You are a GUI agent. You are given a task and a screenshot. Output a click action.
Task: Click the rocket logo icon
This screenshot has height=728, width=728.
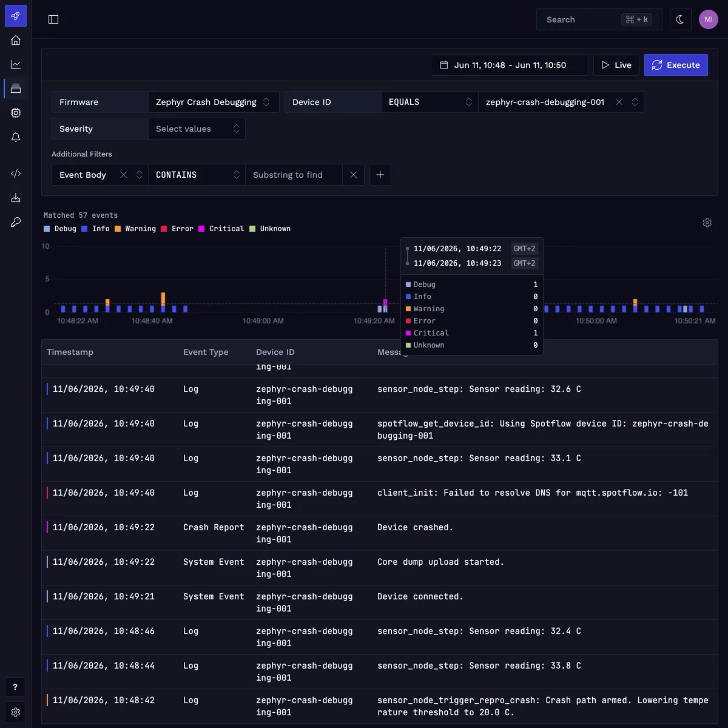16,16
